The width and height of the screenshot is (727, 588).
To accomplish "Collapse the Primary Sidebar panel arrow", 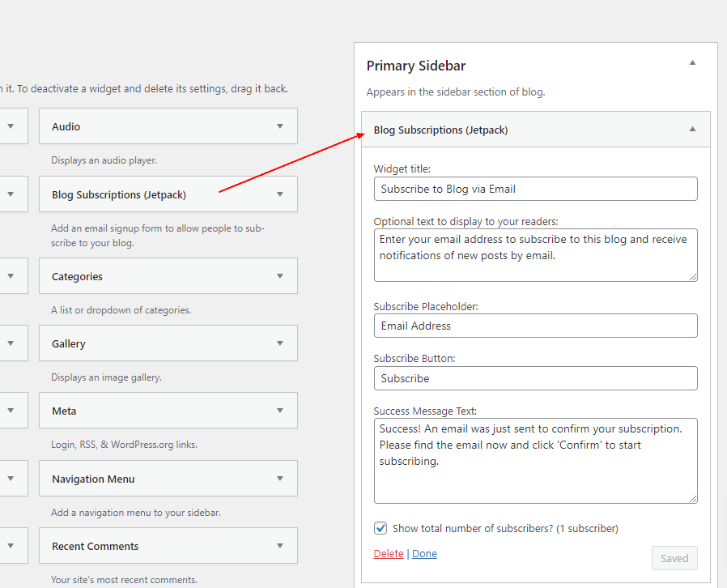I will 692,63.
